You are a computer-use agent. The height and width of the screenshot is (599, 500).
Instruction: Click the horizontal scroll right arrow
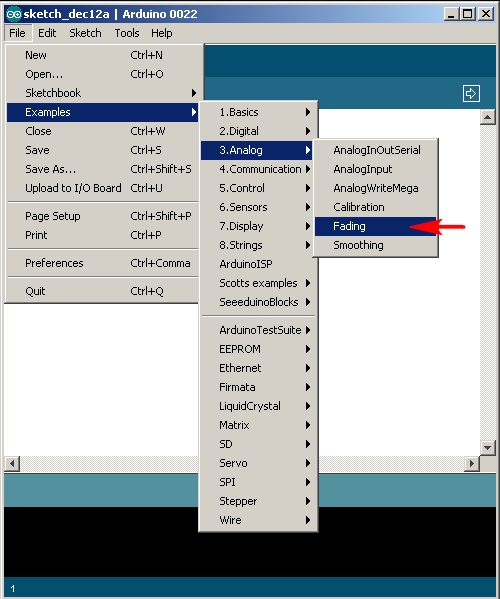coord(472,464)
